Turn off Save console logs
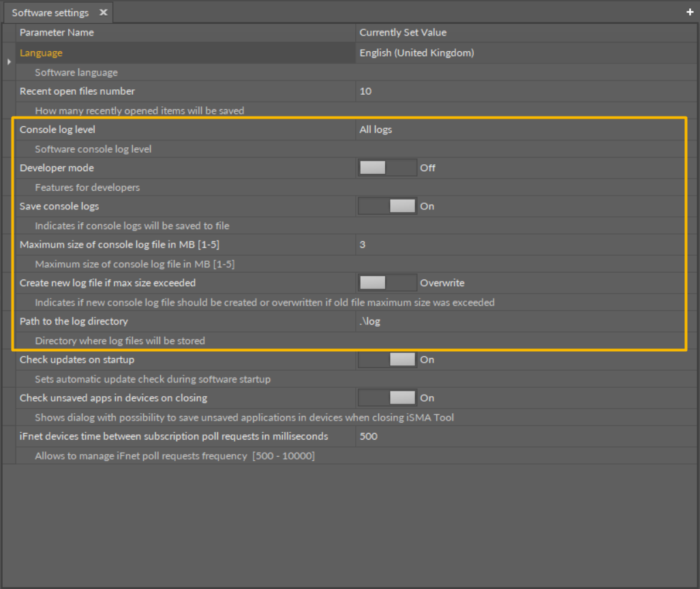Image resolution: width=700 pixels, height=589 pixels. [x=387, y=205]
